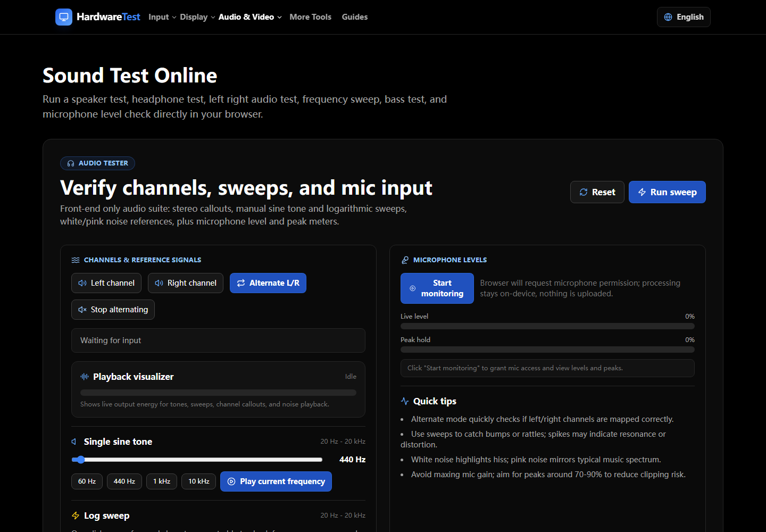Viewport: 766px width, 532px height.
Task: Click the Playback visualizer energy bar
Action: click(218, 393)
